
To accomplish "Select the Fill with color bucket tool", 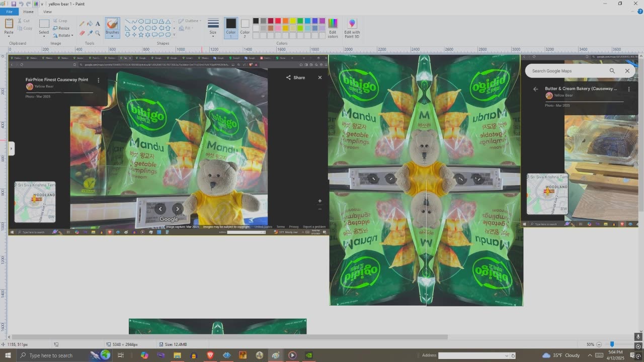I will [90, 24].
